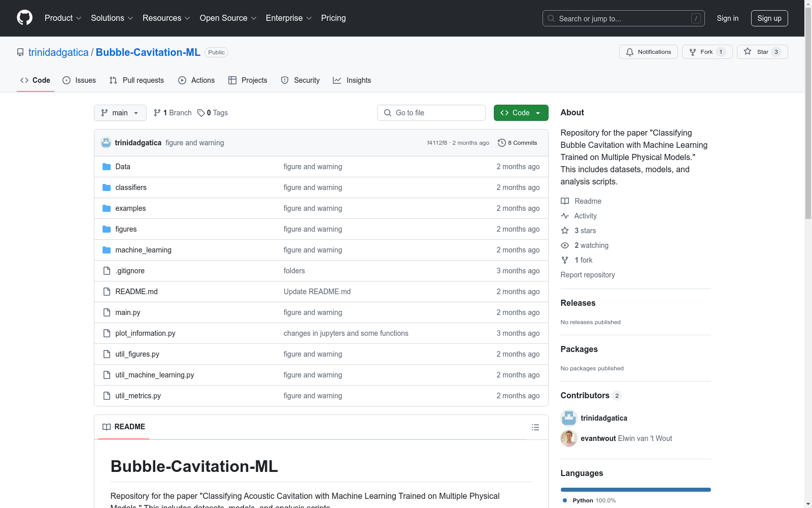The image size is (812, 508).
Task: Click the Python language bar
Action: [x=636, y=490]
